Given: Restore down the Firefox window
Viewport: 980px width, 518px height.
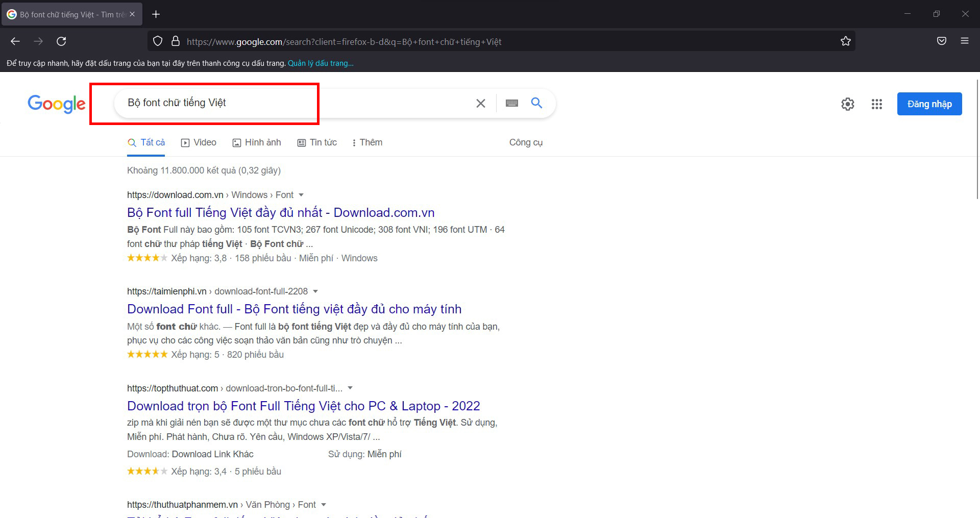Looking at the screenshot, I should 936,14.
